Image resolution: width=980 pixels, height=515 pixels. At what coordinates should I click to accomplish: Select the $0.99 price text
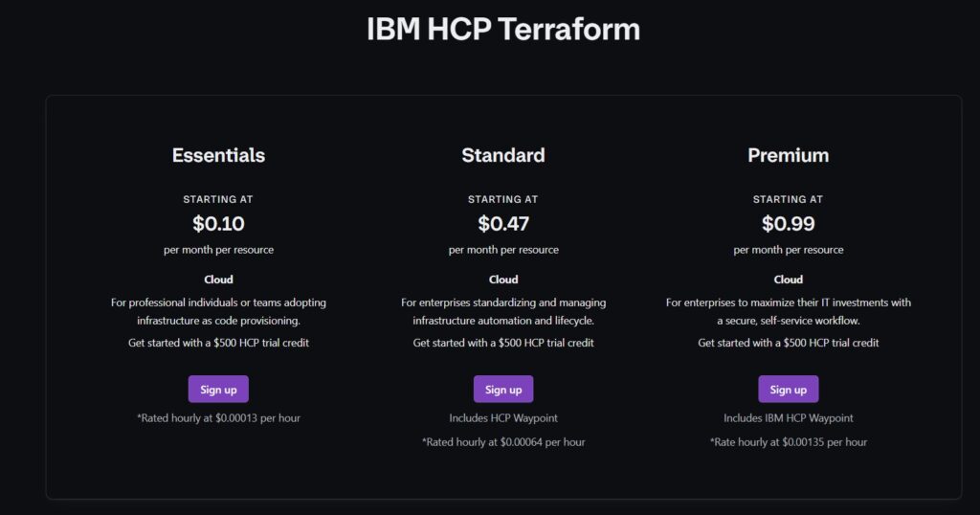[789, 223]
